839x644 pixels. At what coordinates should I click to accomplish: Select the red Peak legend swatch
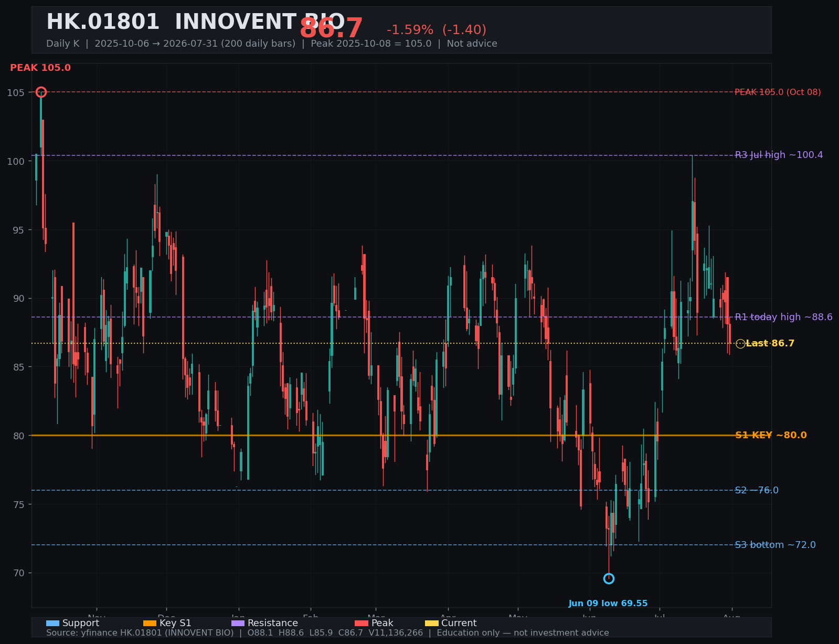pyautogui.click(x=362, y=624)
